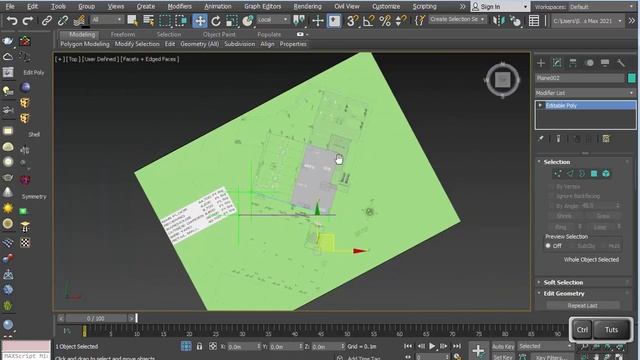Select Vertex sub-object level
Screen dimensions: 640x360
tap(558, 174)
